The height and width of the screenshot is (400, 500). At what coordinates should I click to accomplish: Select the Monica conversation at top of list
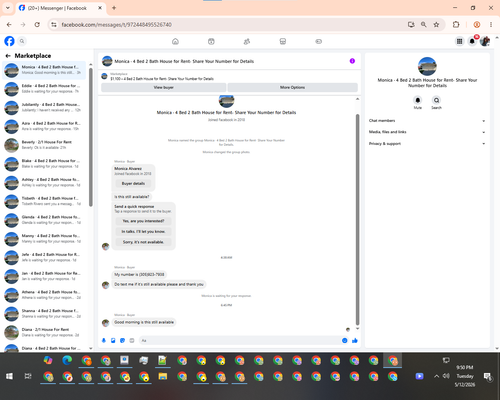44,70
